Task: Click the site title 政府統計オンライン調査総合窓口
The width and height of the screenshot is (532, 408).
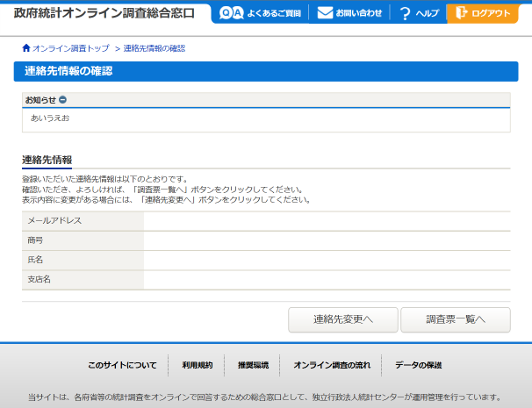Action: (104, 13)
